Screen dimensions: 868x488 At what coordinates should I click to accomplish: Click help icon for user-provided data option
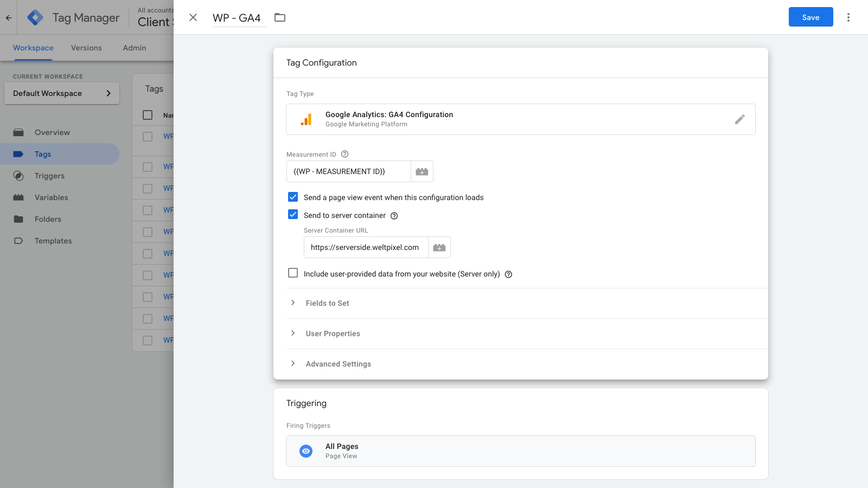coord(508,274)
